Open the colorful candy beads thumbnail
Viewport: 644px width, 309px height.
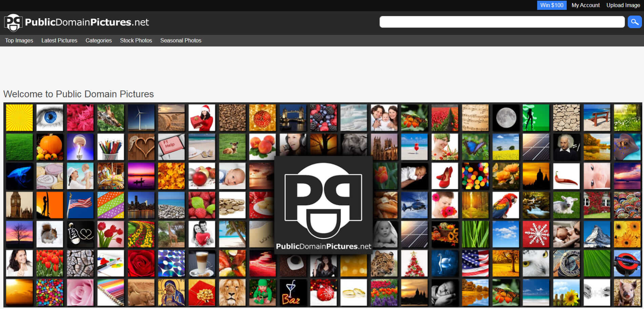(x=50, y=292)
